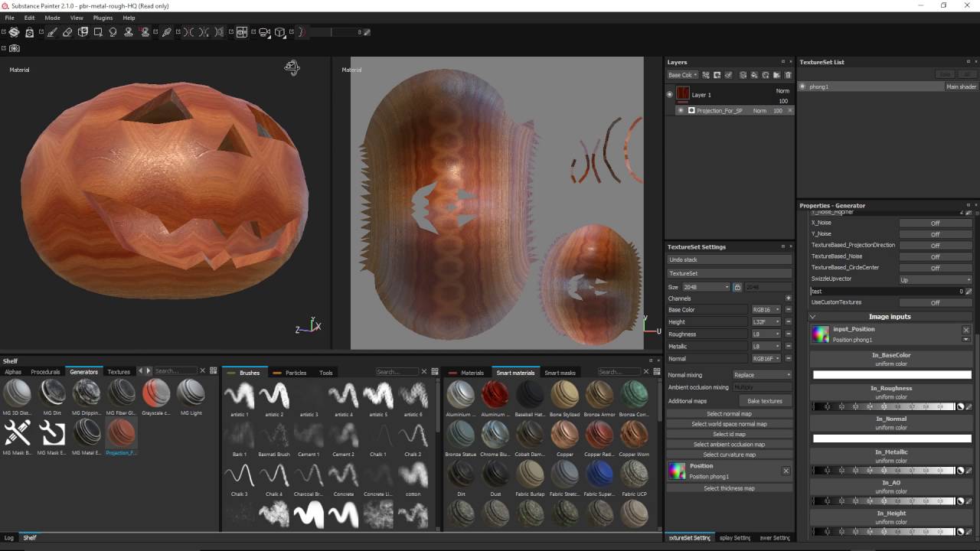980x551 pixels.
Task: Select the Polygon Fill tool
Action: click(x=98, y=32)
